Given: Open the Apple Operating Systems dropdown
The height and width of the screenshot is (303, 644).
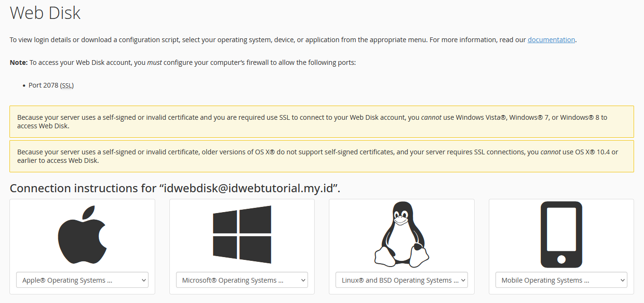Looking at the screenshot, I should point(82,280).
